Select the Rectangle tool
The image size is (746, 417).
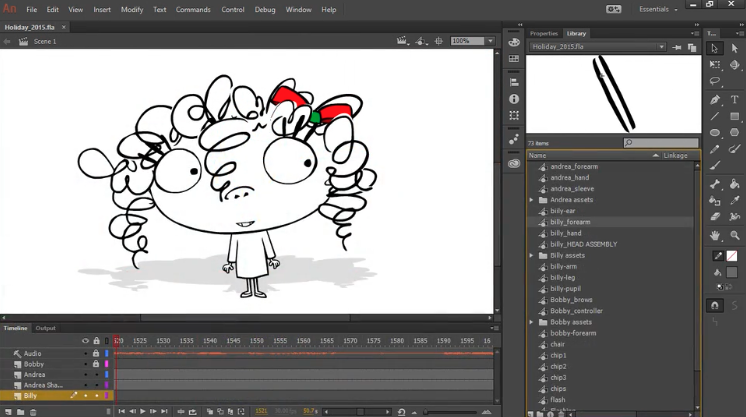tap(734, 116)
